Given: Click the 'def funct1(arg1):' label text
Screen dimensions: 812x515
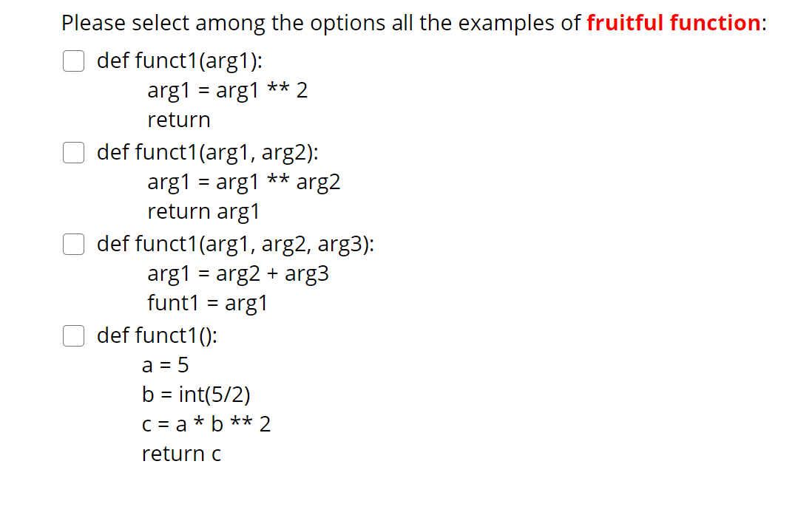Looking at the screenshot, I should click(x=180, y=61).
